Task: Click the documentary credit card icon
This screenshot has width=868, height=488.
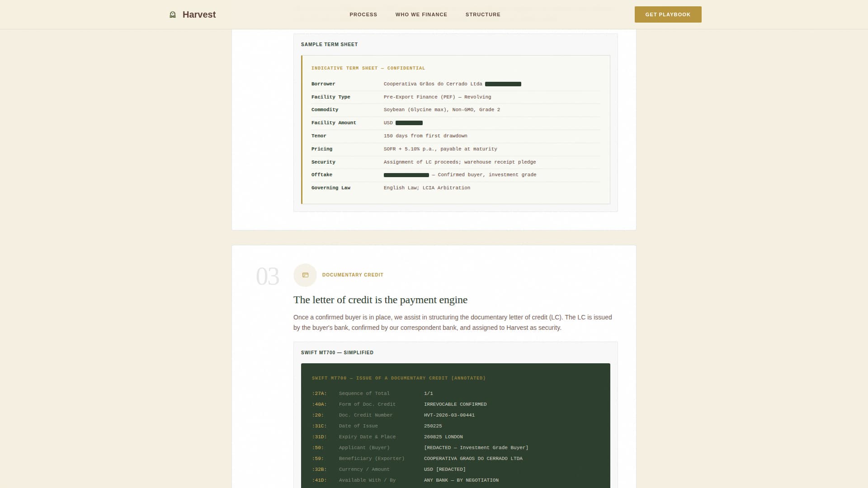Action: click(305, 275)
